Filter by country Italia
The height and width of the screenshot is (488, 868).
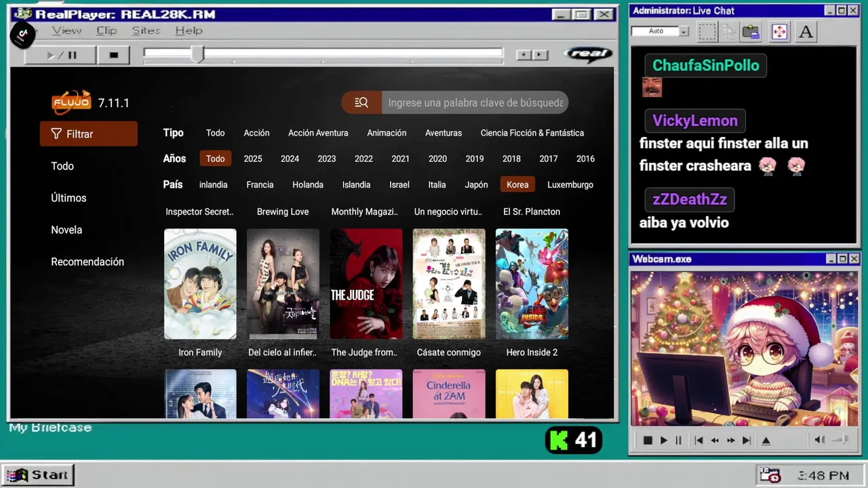click(437, 184)
